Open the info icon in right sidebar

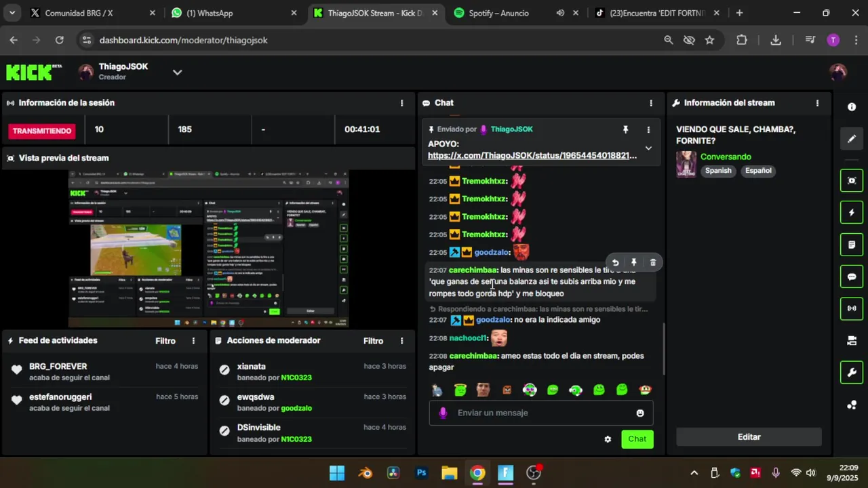pyautogui.click(x=852, y=107)
